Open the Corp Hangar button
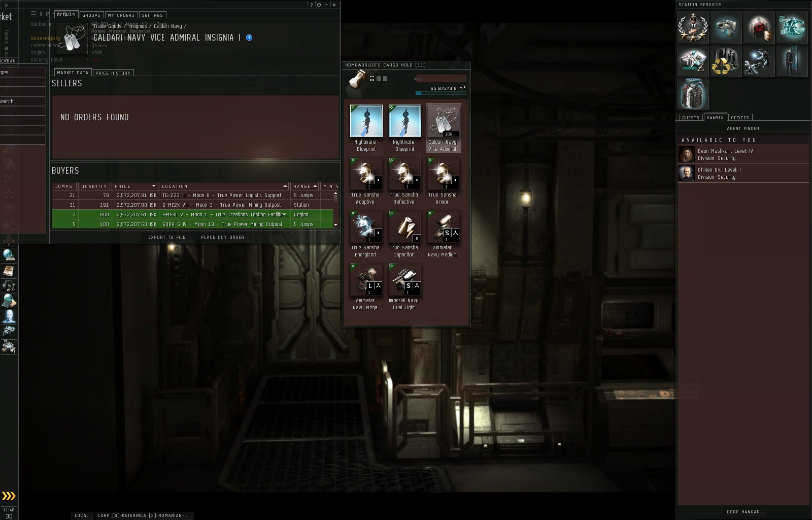The image size is (812, 520). (x=743, y=512)
